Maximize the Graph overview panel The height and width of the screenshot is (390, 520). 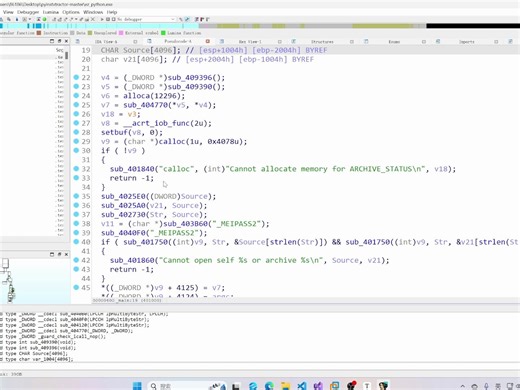(52, 254)
